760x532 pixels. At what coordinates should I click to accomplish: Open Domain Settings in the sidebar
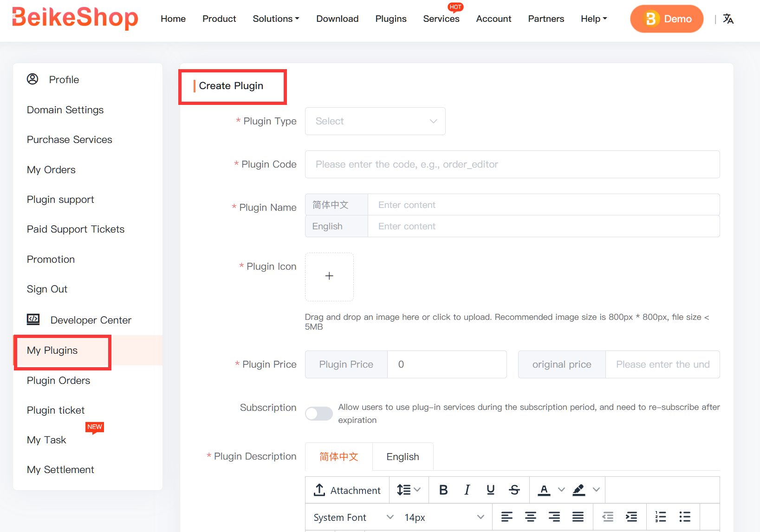coord(65,110)
